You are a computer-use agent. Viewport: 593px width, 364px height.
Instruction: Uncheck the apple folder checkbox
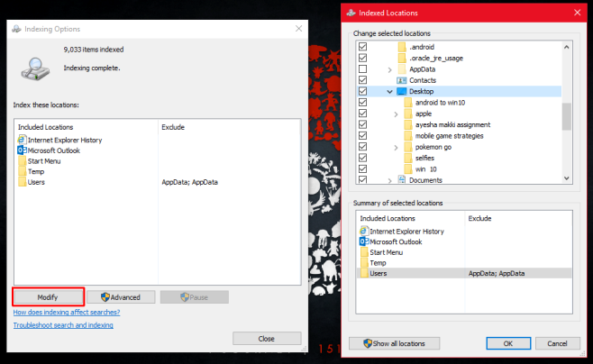(362, 113)
